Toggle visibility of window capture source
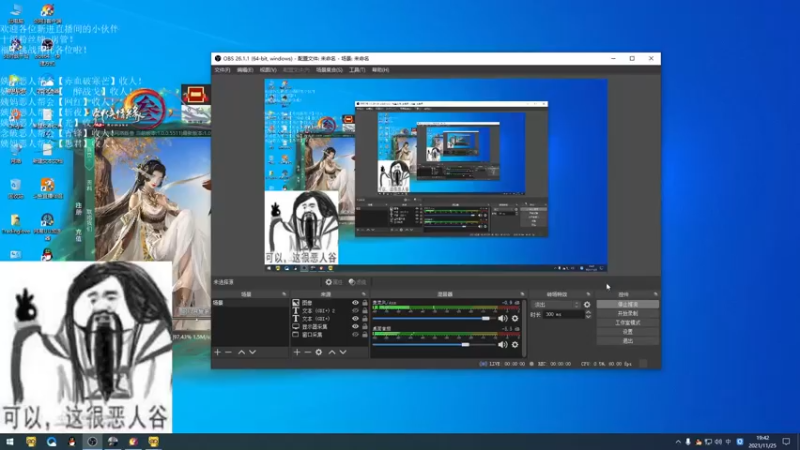 point(355,335)
